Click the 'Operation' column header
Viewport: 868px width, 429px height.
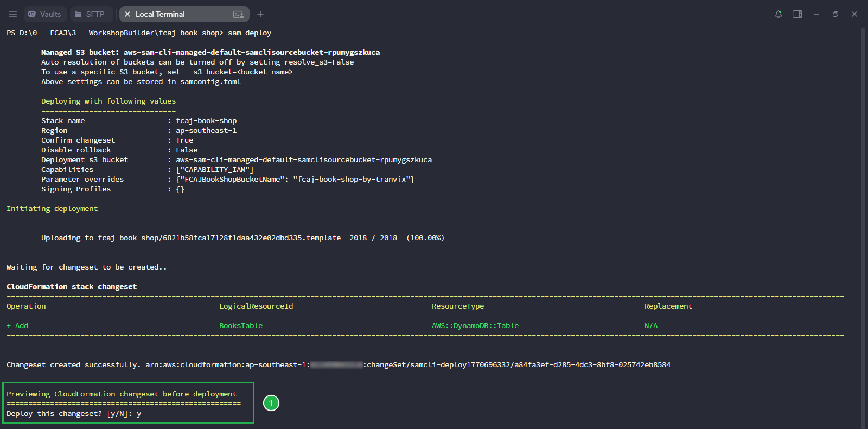tap(26, 306)
